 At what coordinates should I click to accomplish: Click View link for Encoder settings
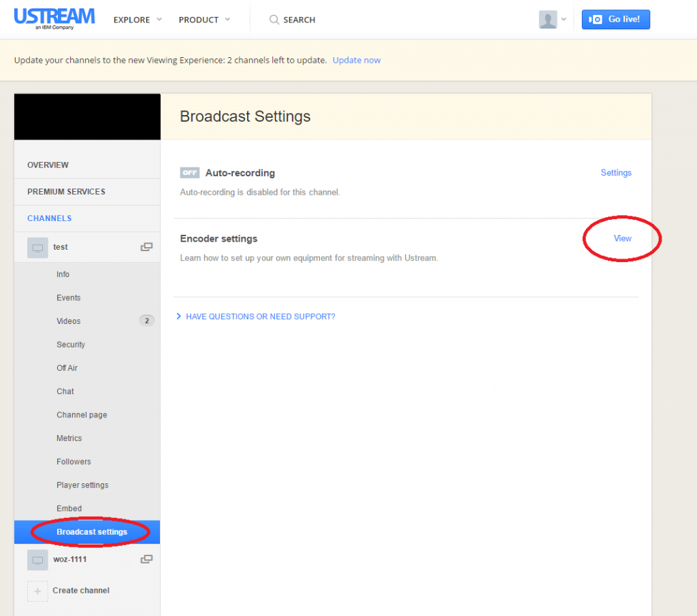[x=622, y=238]
